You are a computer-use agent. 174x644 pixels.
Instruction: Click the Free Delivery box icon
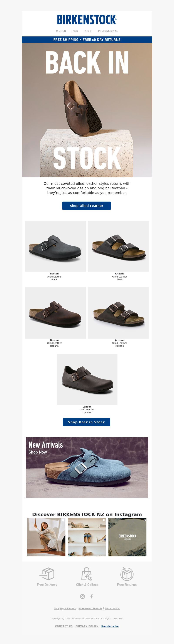click(x=47, y=574)
